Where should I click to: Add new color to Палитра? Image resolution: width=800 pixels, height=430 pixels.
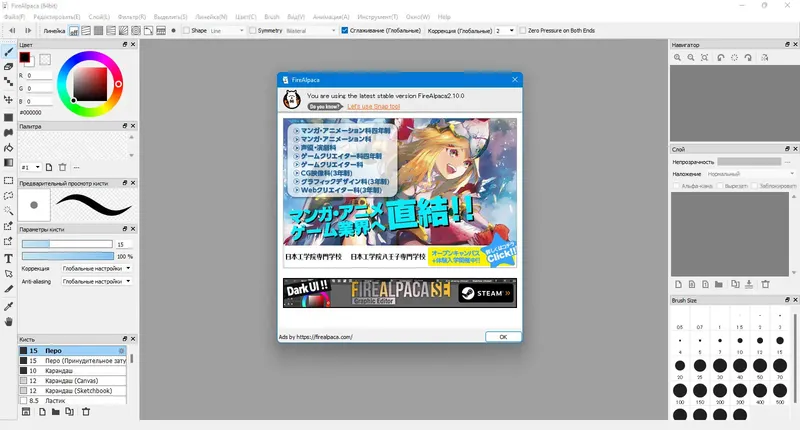click(49, 167)
